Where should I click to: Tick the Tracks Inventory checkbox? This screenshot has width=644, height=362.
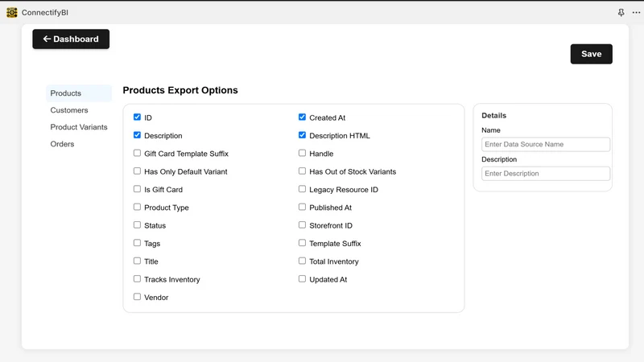tap(137, 278)
